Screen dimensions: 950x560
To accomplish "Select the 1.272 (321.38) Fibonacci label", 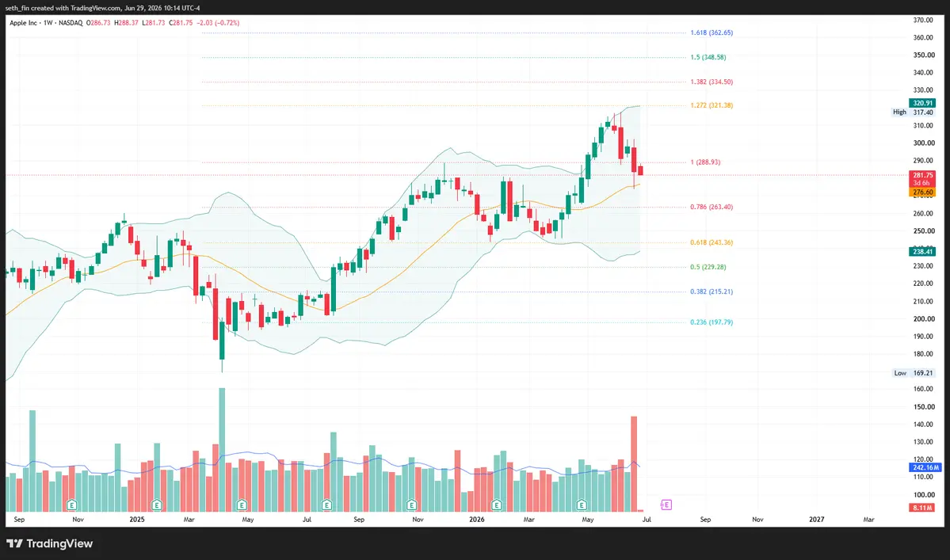I will [712, 105].
